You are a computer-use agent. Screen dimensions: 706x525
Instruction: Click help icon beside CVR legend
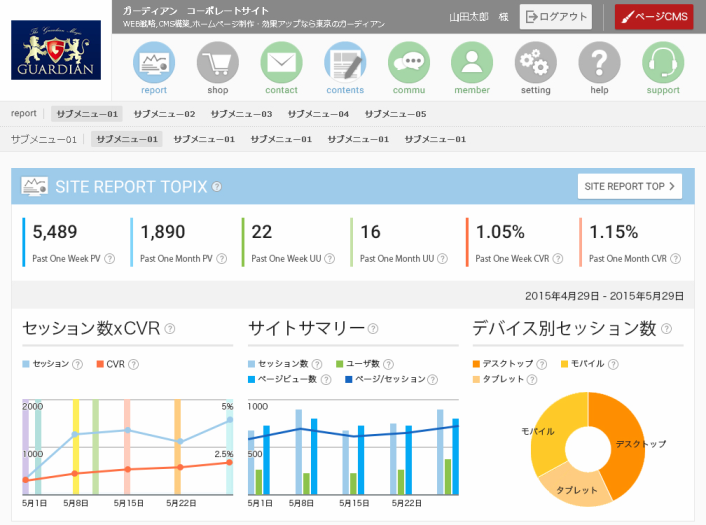click(133, 364)
